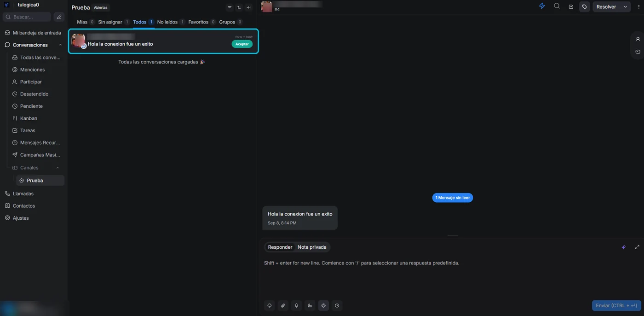Open the Hola la conexion conversation card
Viewport: 644px width, 316px height.
pyautogui.click(x=163, y=41)
